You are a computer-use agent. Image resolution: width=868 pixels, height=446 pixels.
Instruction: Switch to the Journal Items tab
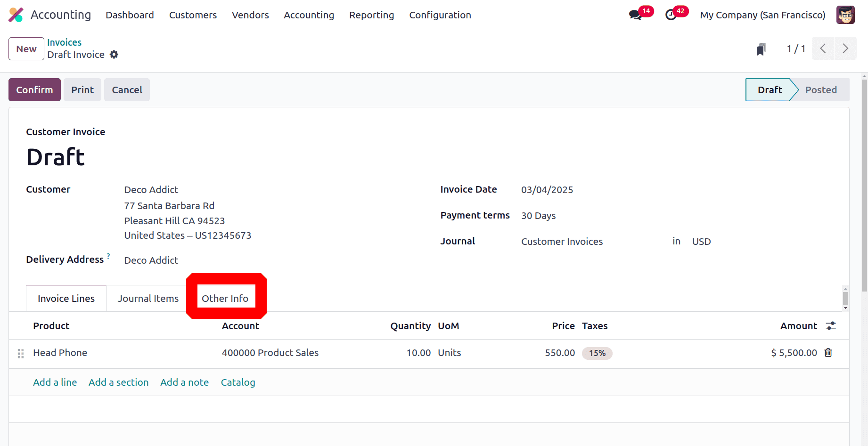coord(147,298)
